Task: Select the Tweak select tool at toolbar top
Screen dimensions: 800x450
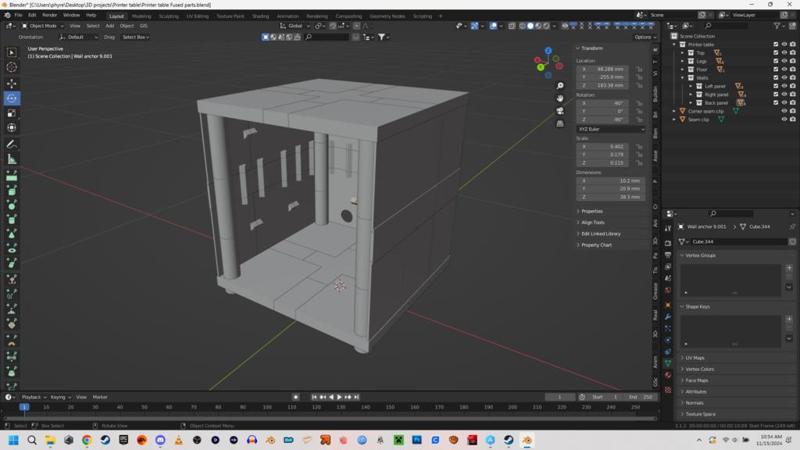Action: pyautogui.click(x=11, y=53)
